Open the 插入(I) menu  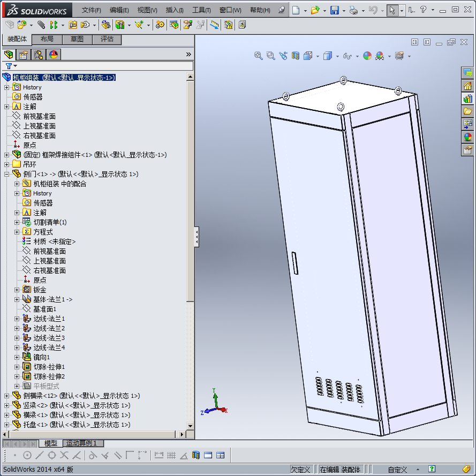point(175,10)
